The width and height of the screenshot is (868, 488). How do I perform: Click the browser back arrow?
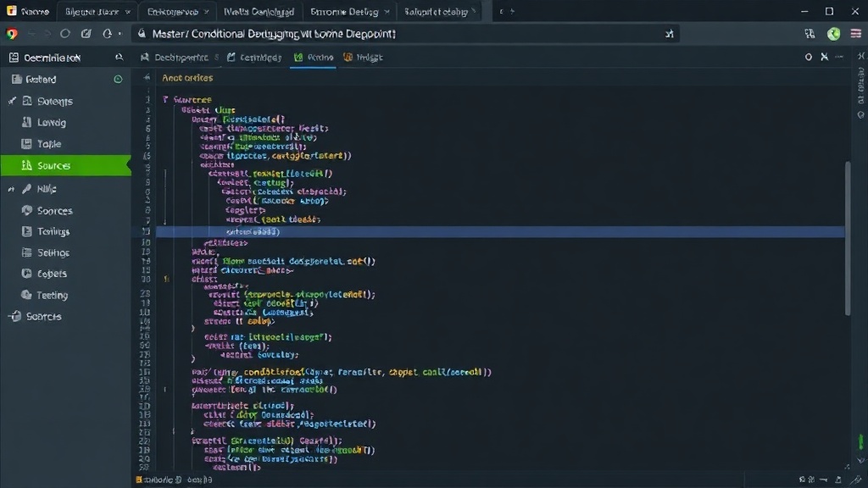[x=31, y=34]
